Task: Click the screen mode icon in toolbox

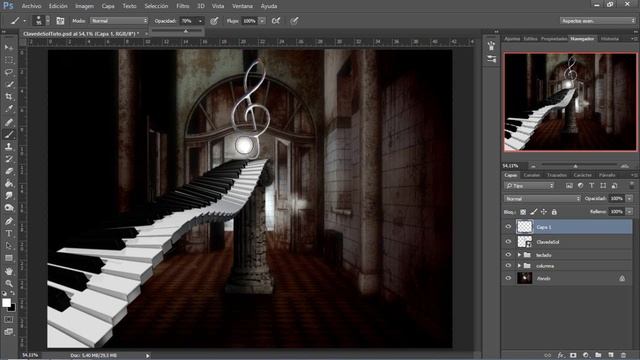Action: click(x=9, y=332)
